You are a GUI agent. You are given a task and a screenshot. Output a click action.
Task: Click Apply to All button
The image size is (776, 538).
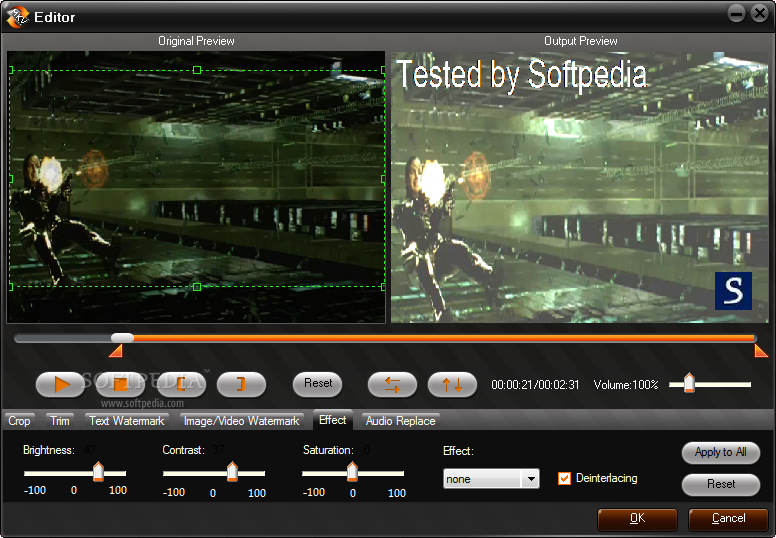721,452
